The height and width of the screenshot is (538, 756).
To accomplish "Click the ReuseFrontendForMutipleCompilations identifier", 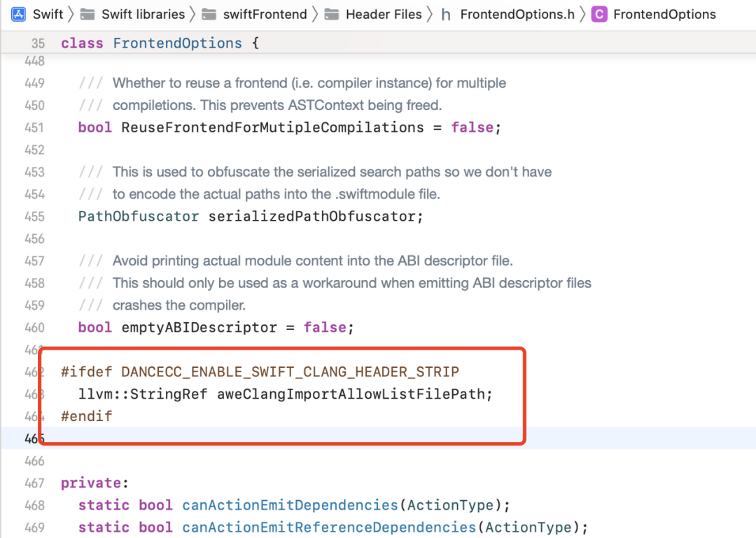I will point(272,127).
